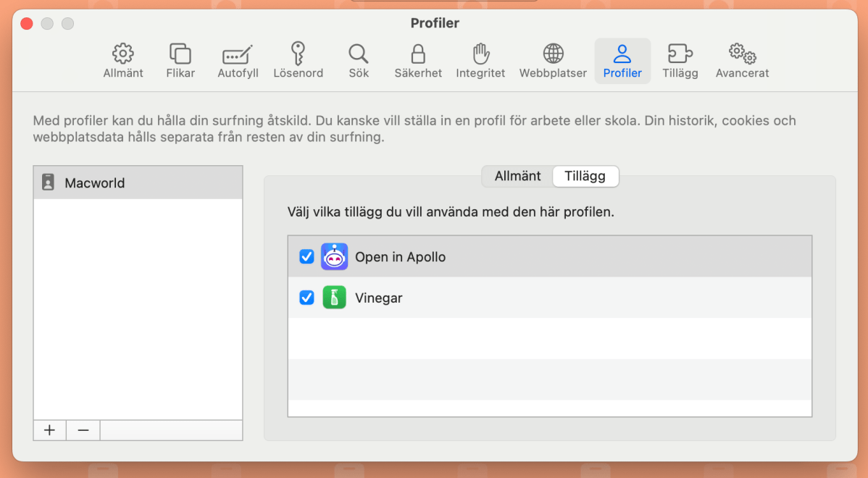Screen dimensions: 868x478
Task: Click the Open in Apollo extension icon
Action: click(334, 256)
